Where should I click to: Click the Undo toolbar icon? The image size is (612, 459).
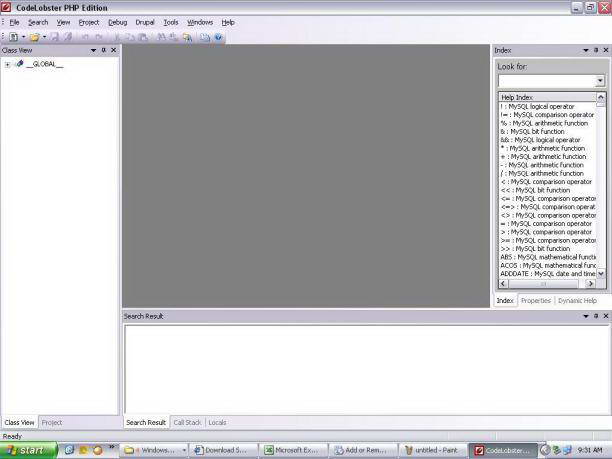coord(85,37)
